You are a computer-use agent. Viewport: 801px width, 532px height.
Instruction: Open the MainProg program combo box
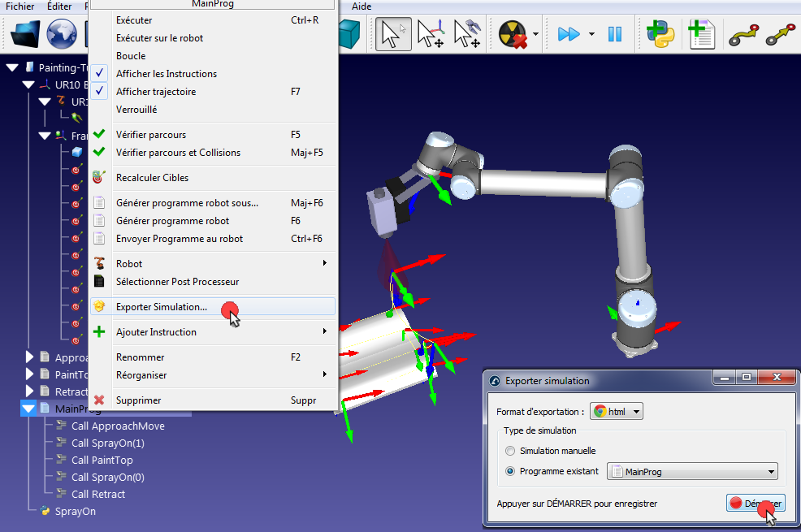692,471
